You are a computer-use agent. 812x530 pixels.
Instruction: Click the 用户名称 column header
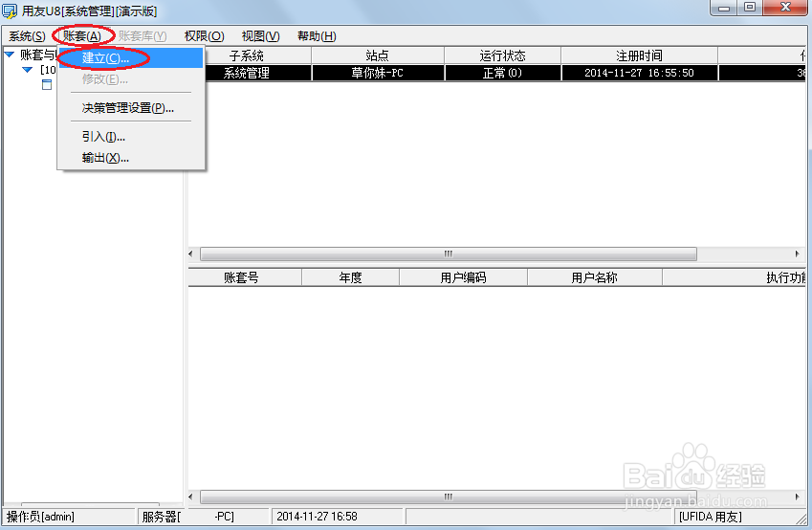(x=595, y=277)
